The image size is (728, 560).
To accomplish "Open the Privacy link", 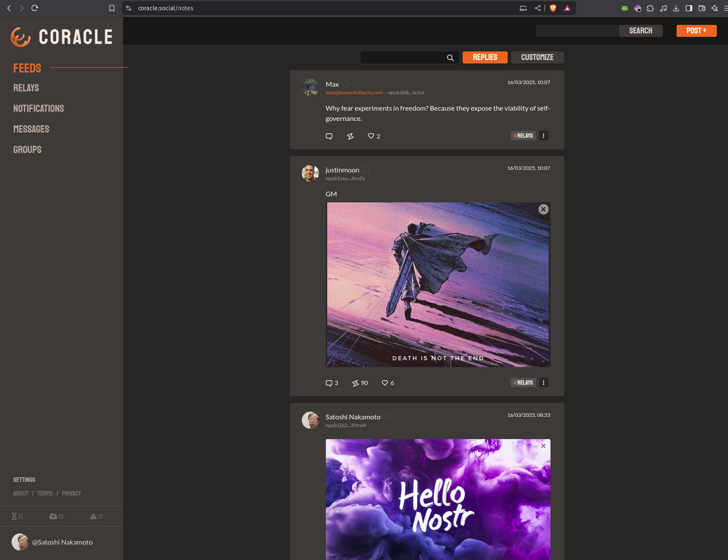I will 71,494.
